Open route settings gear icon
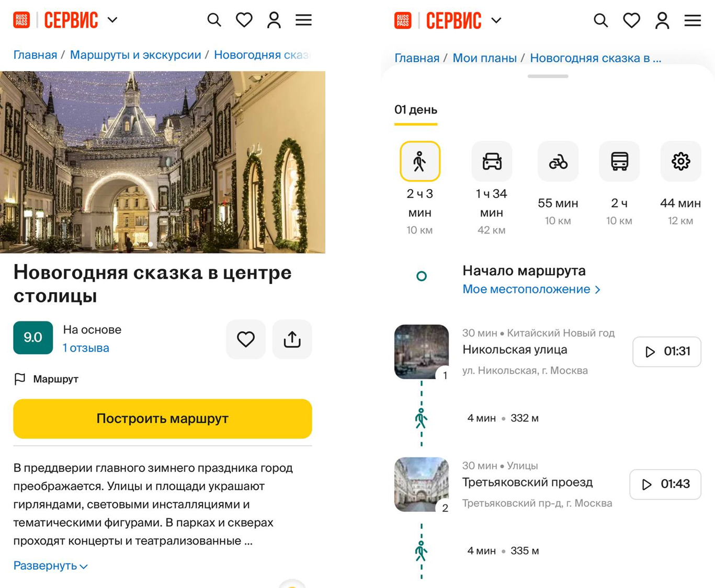715x588 pixels. click(x=680, y=162)
